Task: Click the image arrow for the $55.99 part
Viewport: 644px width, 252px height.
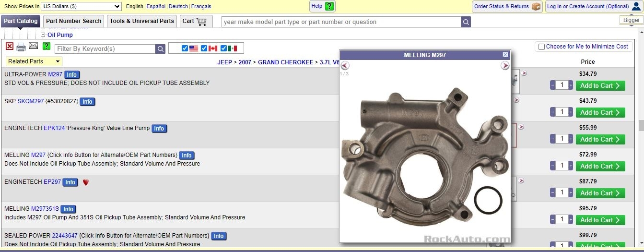Action: click(x=521, y=127)
